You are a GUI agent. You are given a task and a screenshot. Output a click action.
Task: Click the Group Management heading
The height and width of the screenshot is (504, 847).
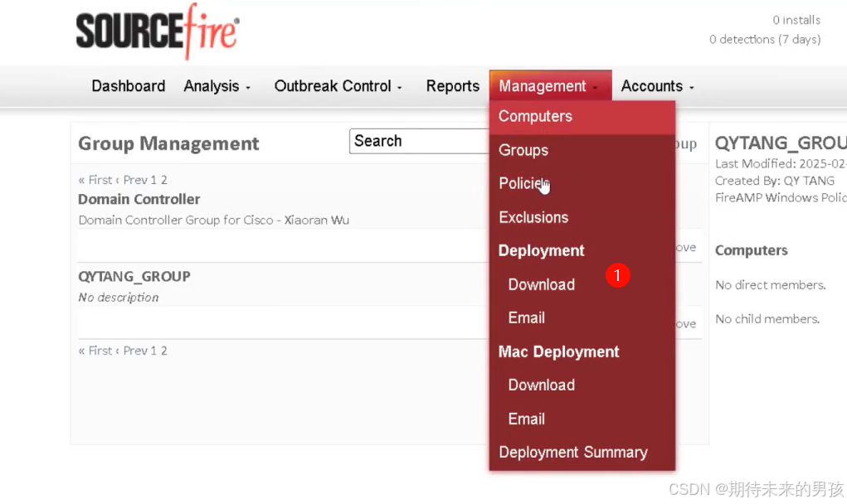(168, 143)
